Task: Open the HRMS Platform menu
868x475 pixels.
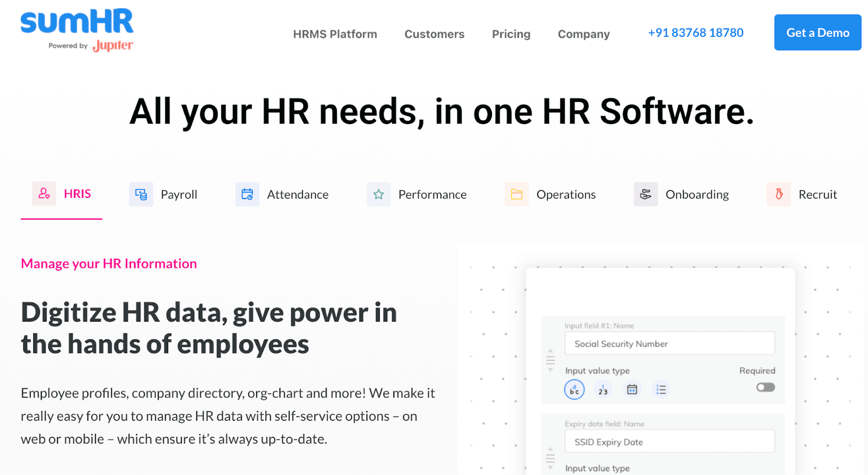Action: (335, 34)
